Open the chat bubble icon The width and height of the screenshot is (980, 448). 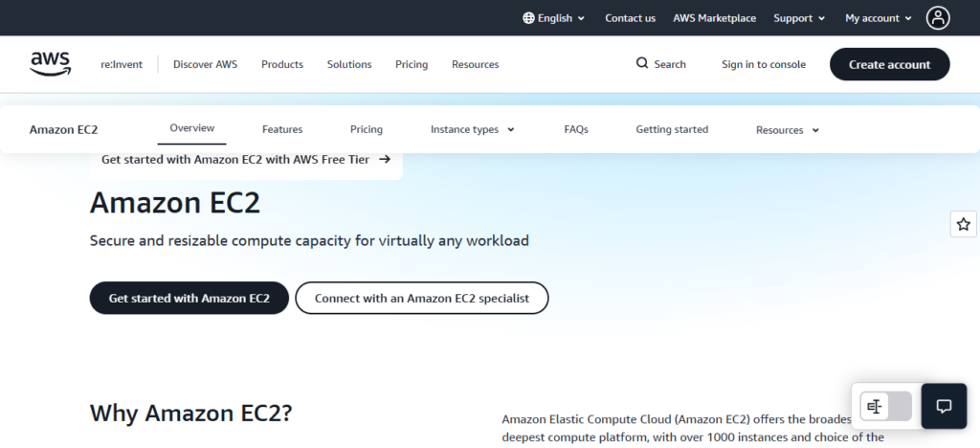tap(944, 406)
